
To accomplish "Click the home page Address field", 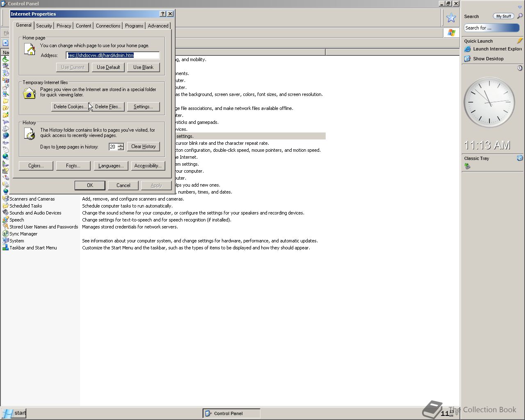I will tap(113, 55).
